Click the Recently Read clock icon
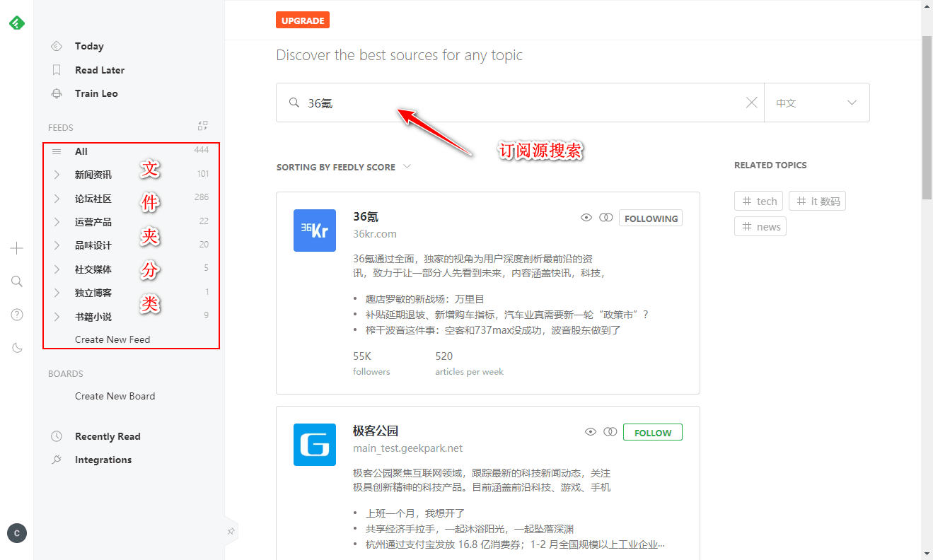Screen dimensions: 933x560 coord(57,436)
